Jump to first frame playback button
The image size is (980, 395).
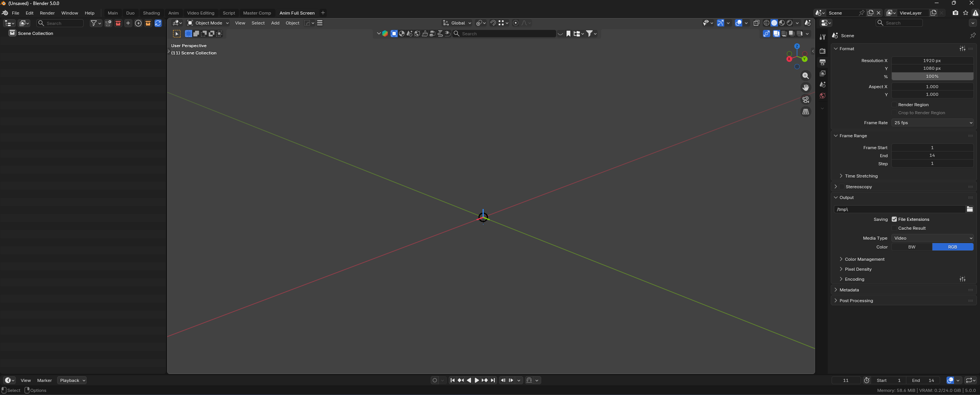tap(453, 380)
